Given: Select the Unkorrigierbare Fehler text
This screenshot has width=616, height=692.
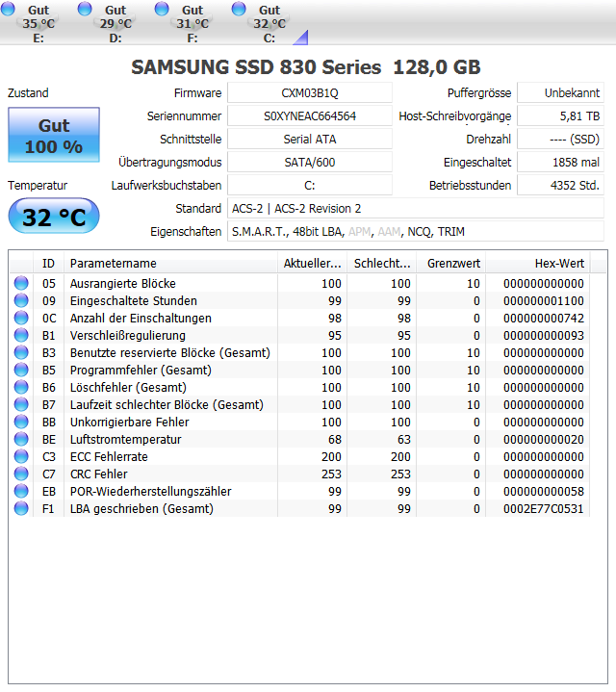Looking at the screenshot, I should click(x=129, y=422).
